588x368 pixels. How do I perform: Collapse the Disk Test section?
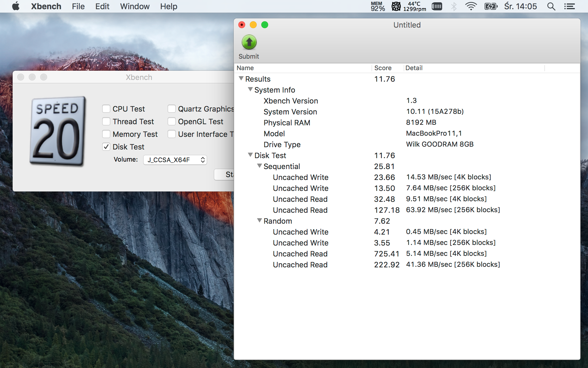pyautogui.click(x=250, y=155)
